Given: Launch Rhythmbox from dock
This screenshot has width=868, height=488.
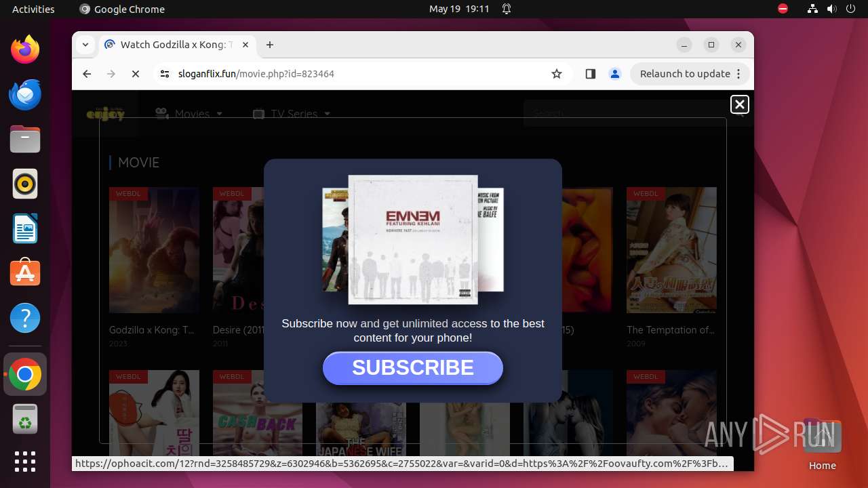Looking at the screenshot, I should [x=25, y=184].
